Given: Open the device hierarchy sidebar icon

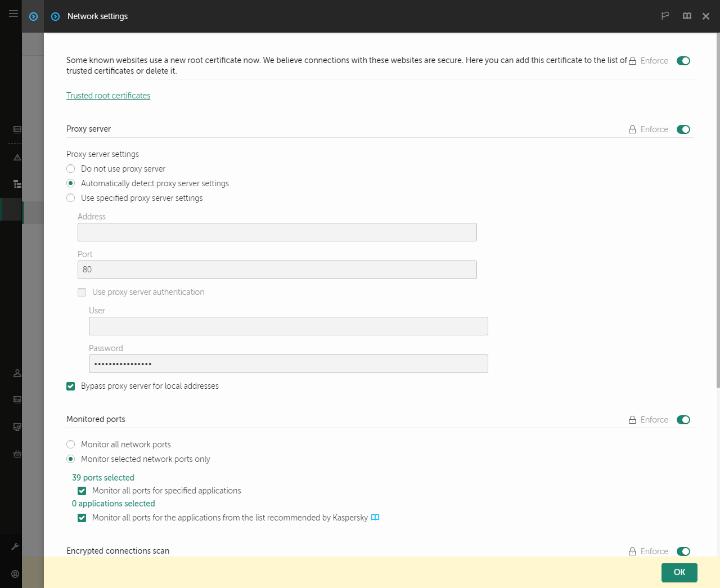Looking at the screenshot, I should point(17,184).
